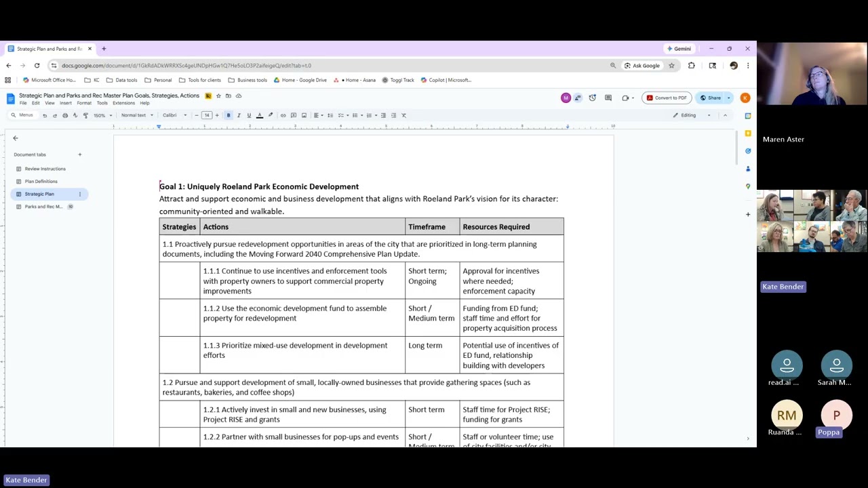Open the Business tools bookmark folder
Image resolution: width=868 pixels, height=488 pixels.
(248, 80)
